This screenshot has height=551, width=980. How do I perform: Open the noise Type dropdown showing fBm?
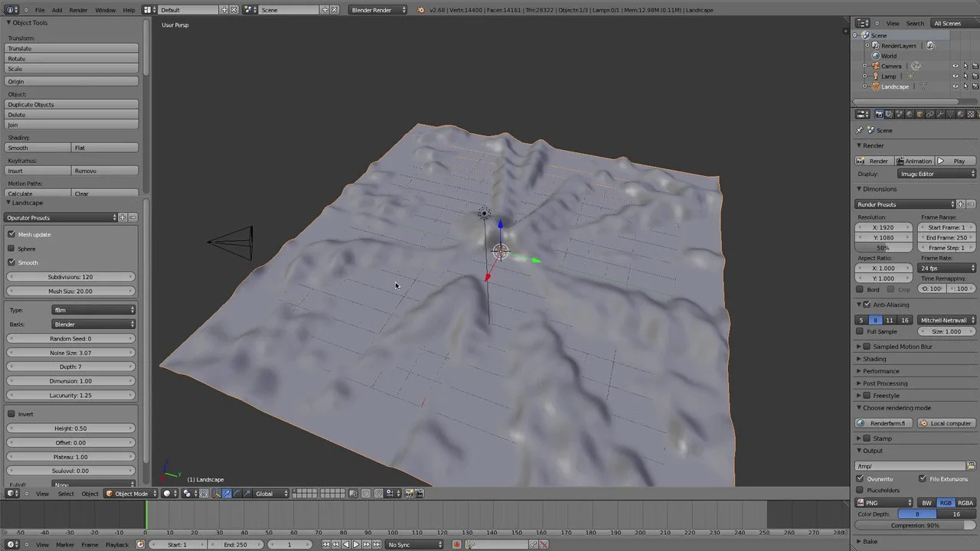[x=94, y=310]
